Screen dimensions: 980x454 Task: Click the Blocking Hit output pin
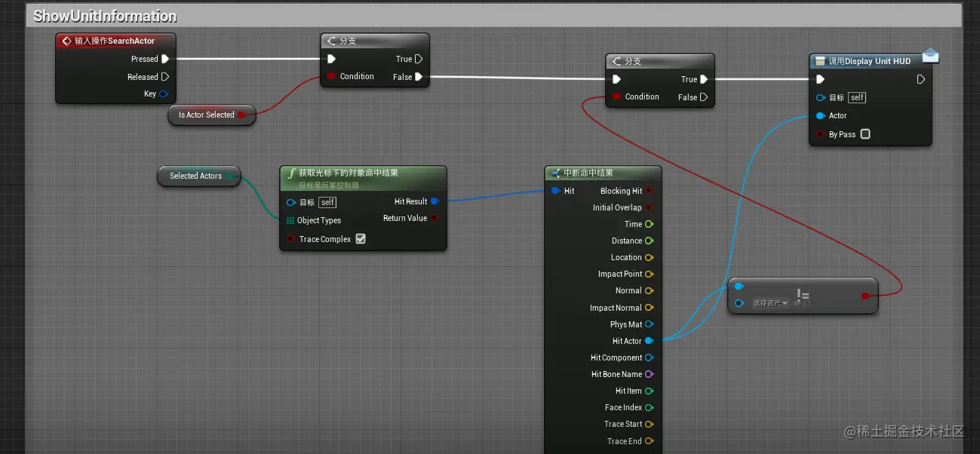pyautogui.click(x=650, y=191)
